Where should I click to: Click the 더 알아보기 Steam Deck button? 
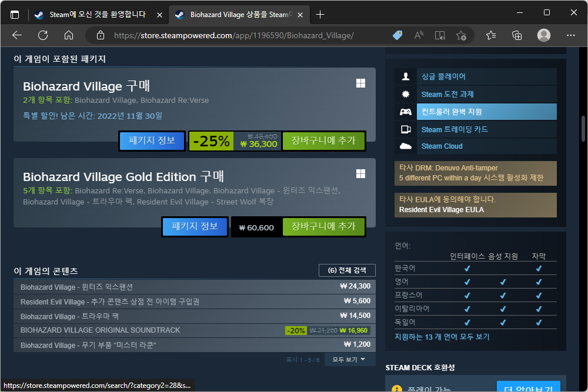coord(529,387)
